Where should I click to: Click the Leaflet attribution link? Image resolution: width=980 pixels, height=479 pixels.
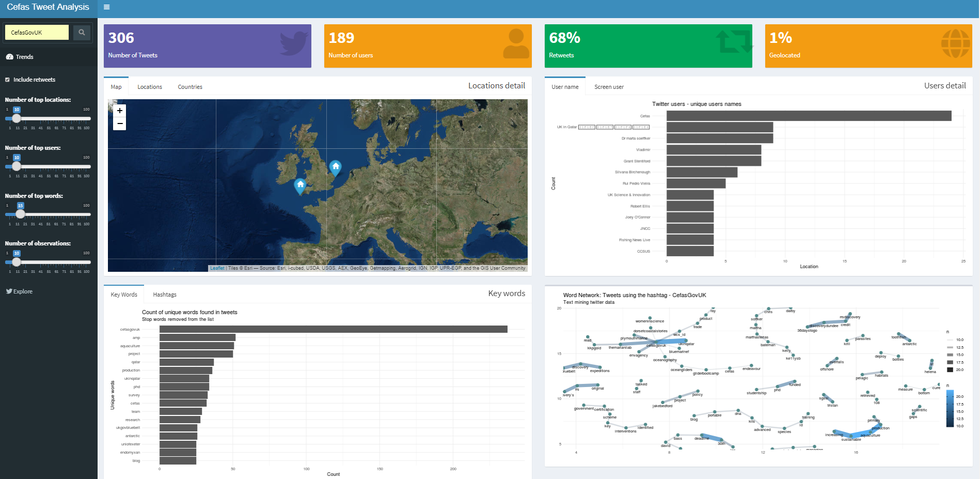click(217, 268)
